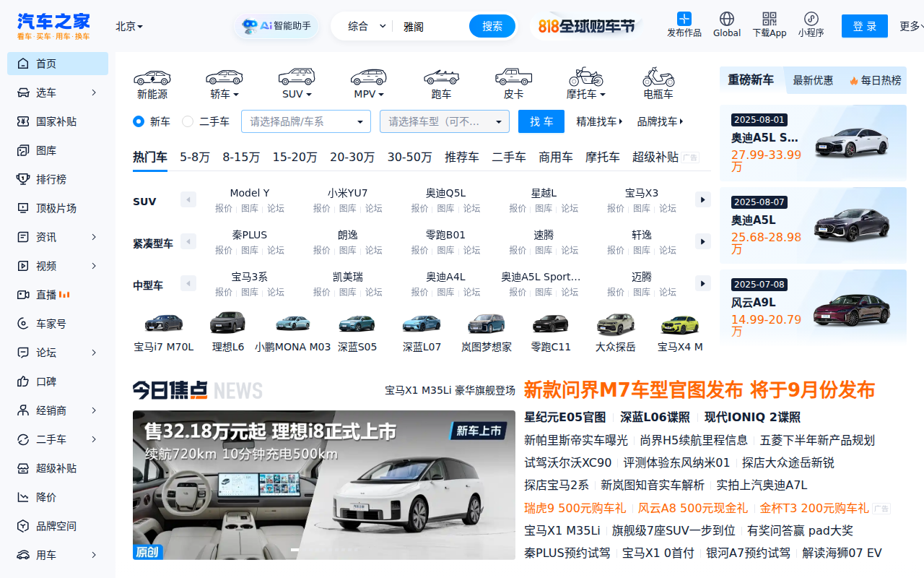Open the 818全球购车节 banner

(586, 26)
